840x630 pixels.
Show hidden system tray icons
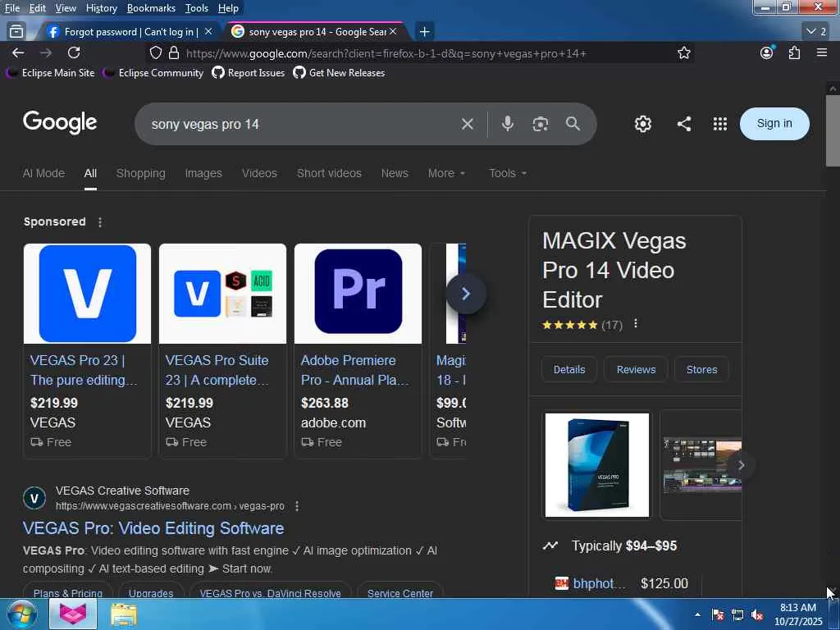pyautogui.click(x=697, y=614)
